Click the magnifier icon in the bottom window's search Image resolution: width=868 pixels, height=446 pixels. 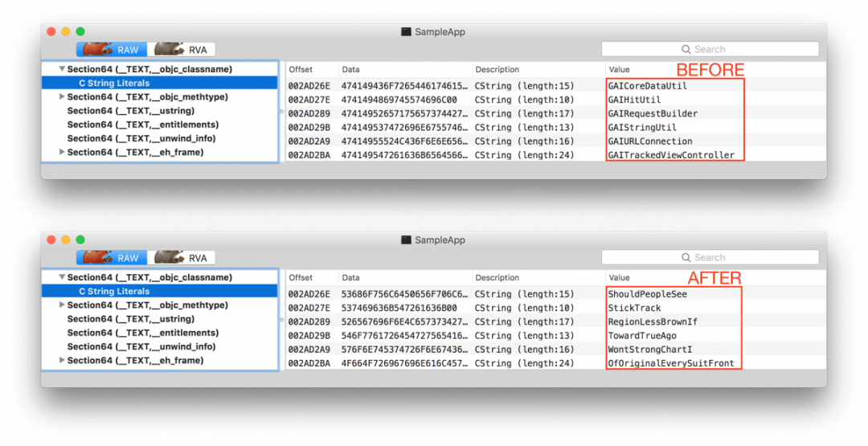tap(686, 257)
